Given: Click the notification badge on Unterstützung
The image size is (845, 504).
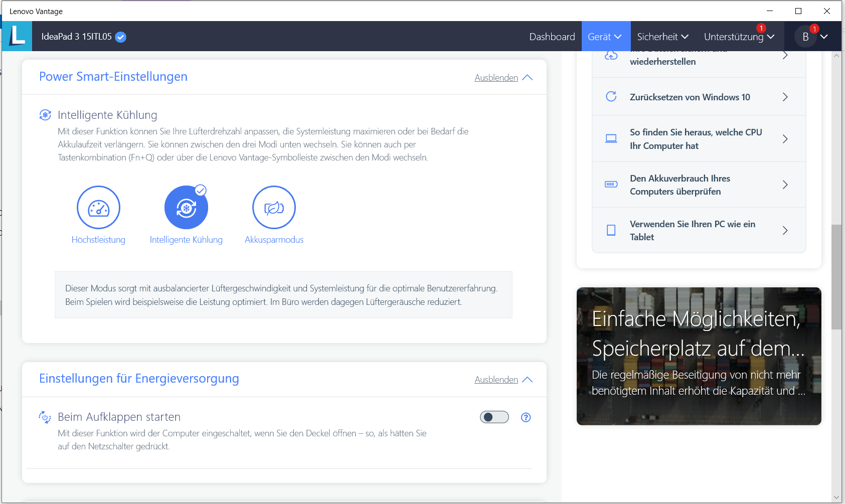Looking at the screenshot, I should click(761, 28).
